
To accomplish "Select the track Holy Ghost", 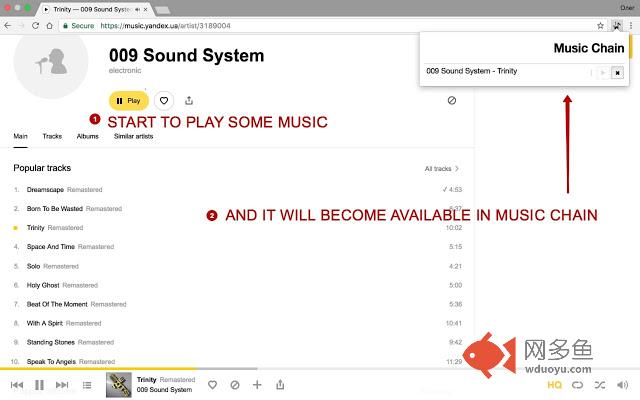I will [x=43, y=285].
